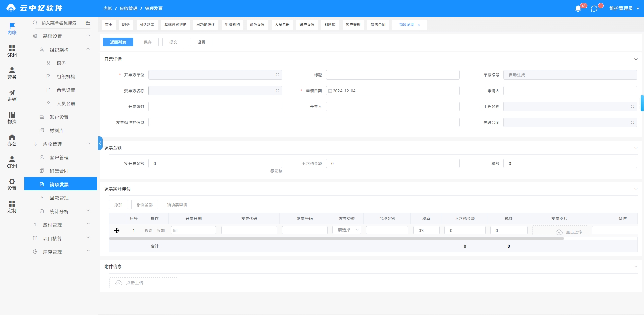
Task: Switch to the 销售合同 tab
Action: coord(378,25)
